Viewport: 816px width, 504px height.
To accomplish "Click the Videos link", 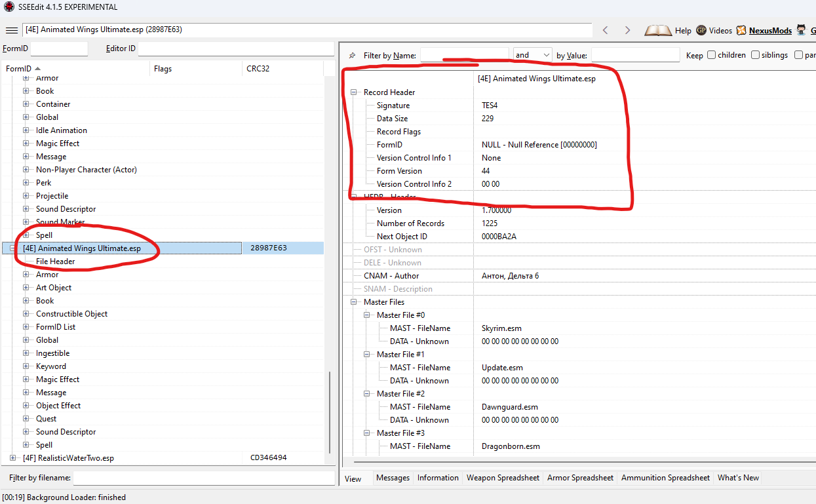I will pyautogui.click(x=720, y=30).
